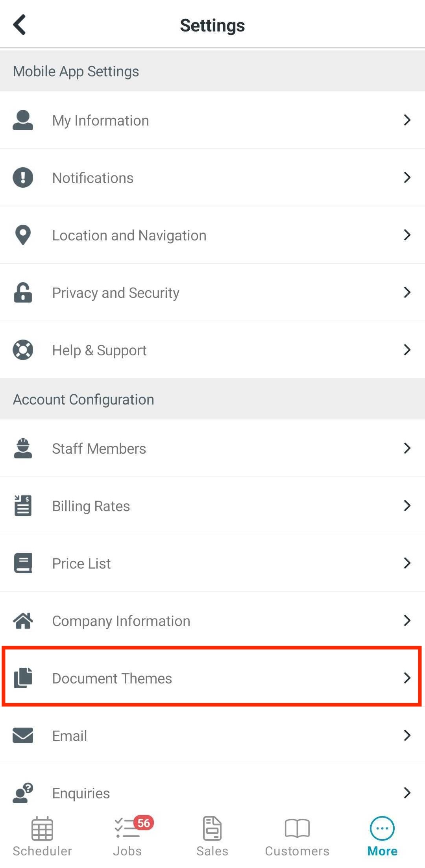Click the exclamation icon for Notifications
This screenshot has width=425, height=868.
click(23, 177)
